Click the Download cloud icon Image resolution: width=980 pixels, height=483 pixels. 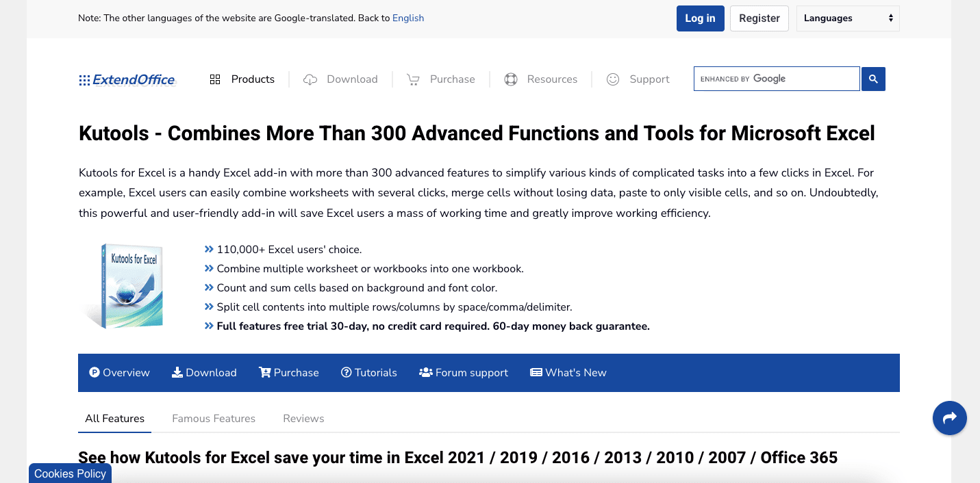click(310, 79)
